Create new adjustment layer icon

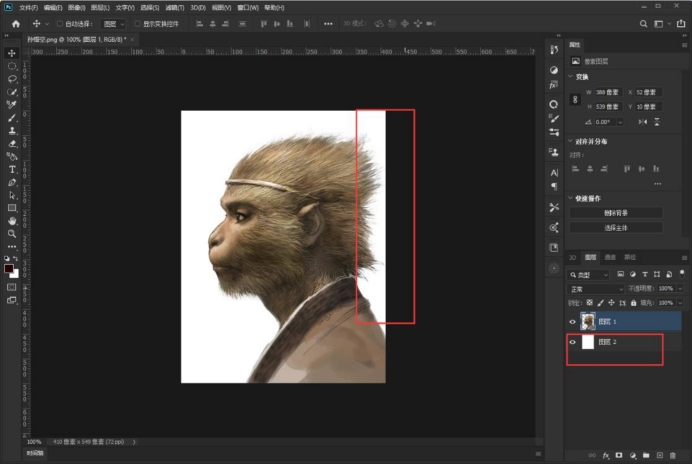pos(633,455)
